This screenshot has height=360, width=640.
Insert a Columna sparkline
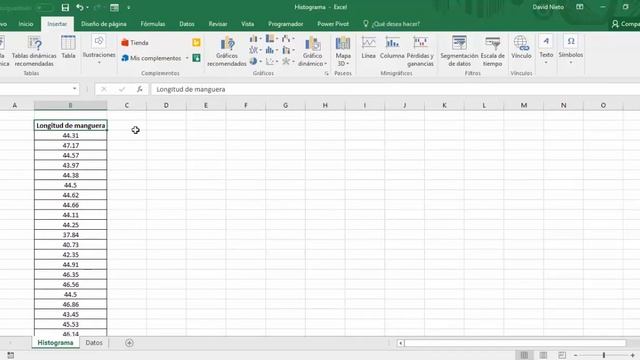tap(392, 47)
